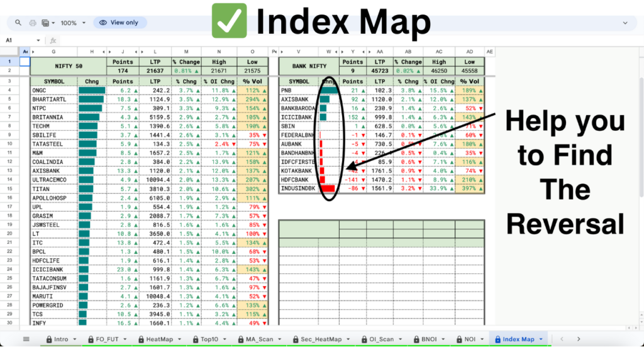Select the ONGC symbol cell
Viewport: 644px width, 362px height.
(53, 90)
